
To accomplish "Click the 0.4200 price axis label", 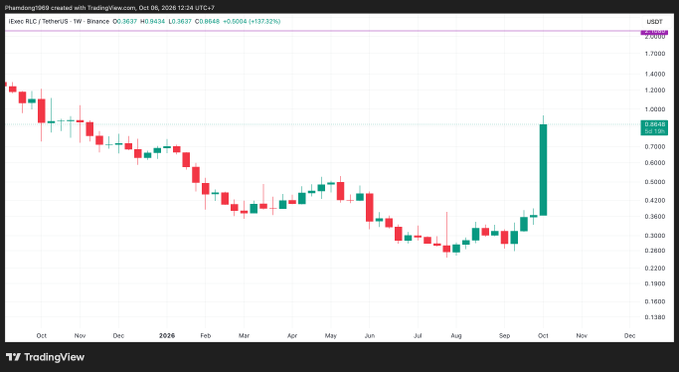I will [x=654, y=201].
